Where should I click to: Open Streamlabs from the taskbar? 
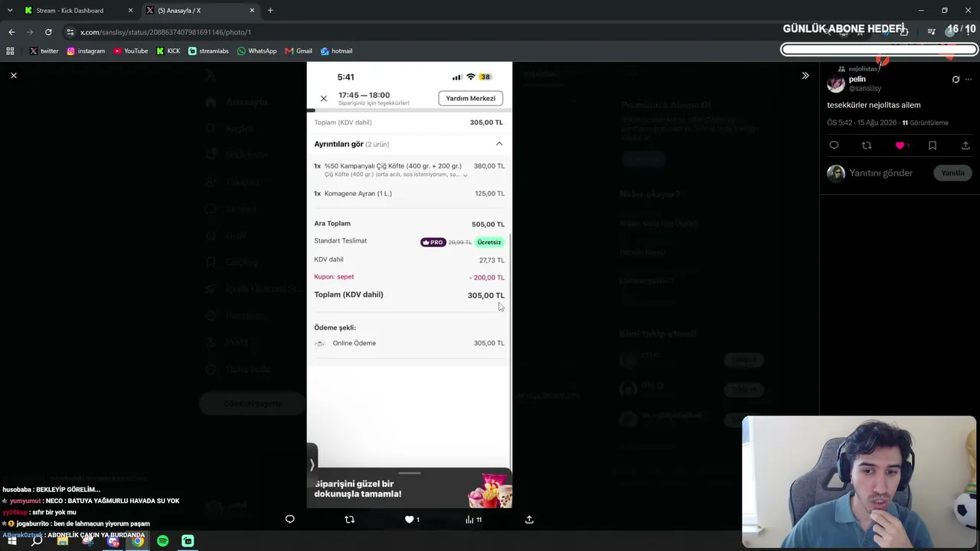pyautogui.click(x=188, y=541)
